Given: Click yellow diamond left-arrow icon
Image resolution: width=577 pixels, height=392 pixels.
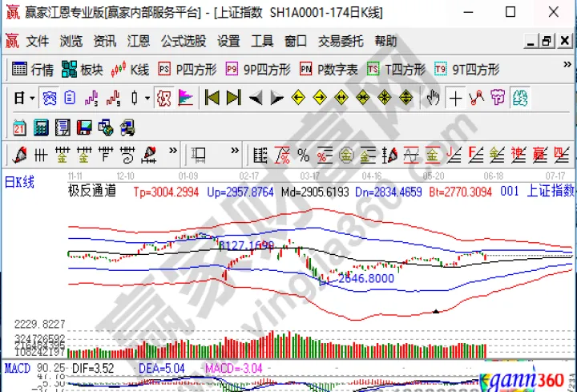Looking at the screenshot, I should (x=298, y=98).
